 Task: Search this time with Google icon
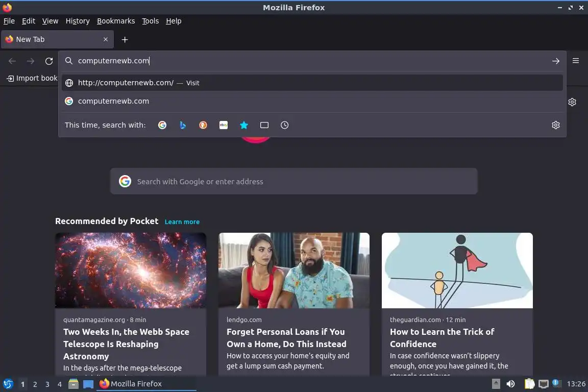162,125
